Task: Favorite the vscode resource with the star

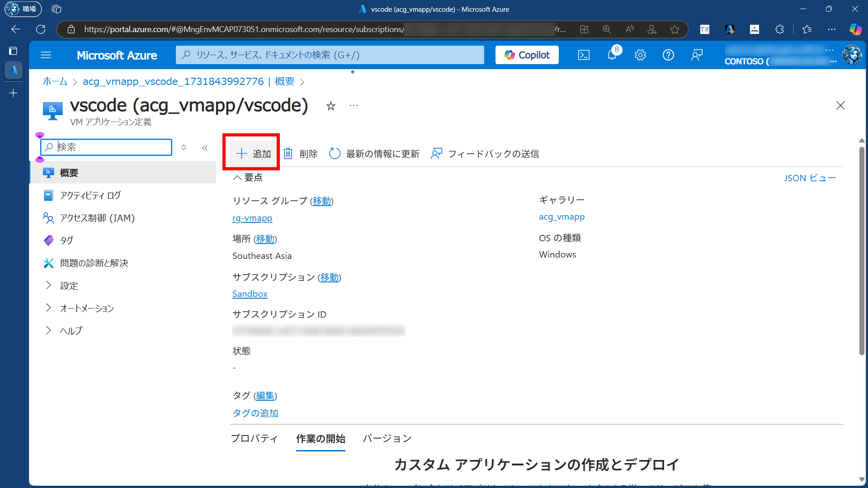Action: pos(331,106)
